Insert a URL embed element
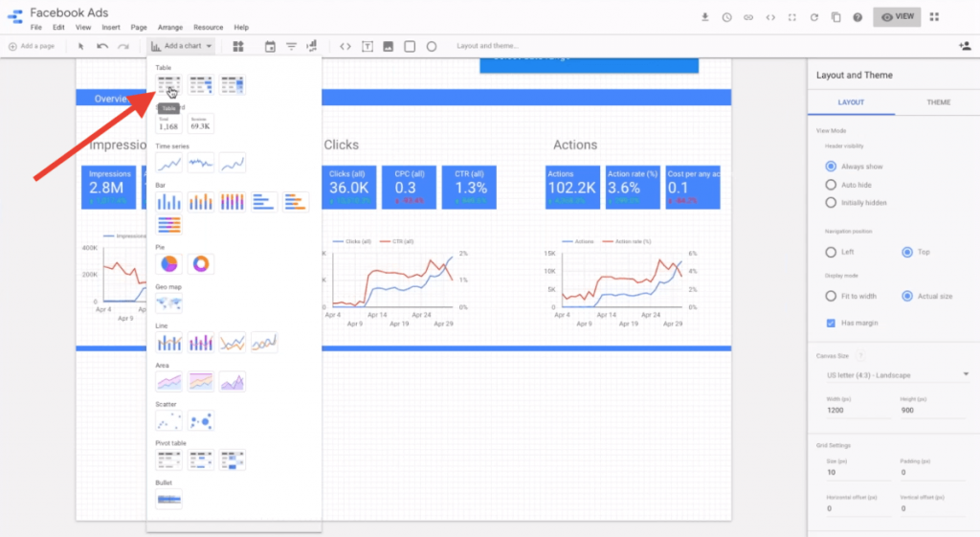The image size is (980, 537). 345,46
